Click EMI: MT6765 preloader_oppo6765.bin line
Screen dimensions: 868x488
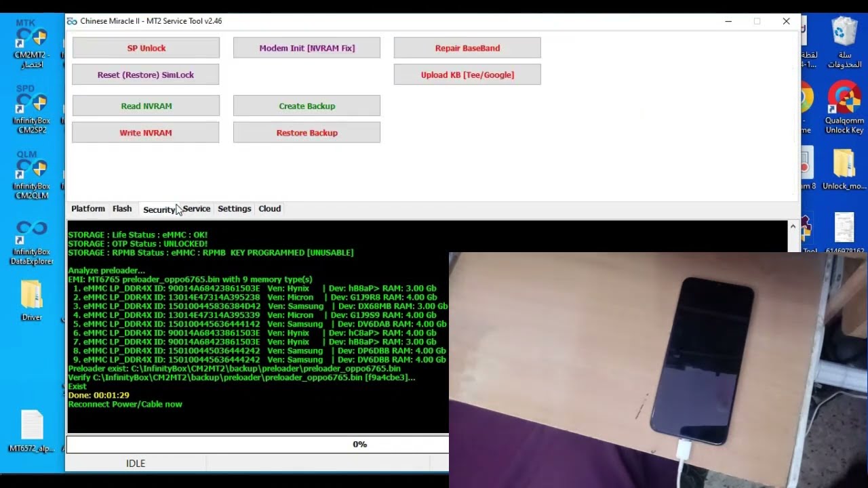tap(190, 279)
